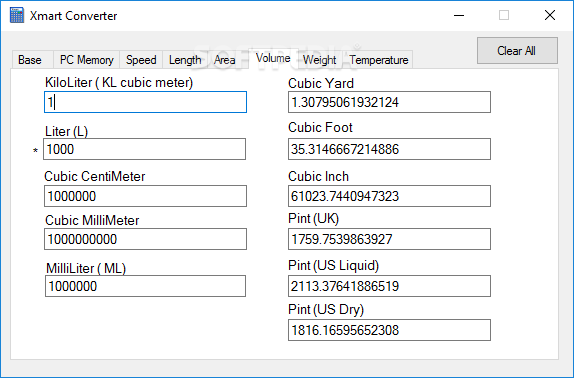Select the Speed tab
574x378 pixels.
coord(141,60)
